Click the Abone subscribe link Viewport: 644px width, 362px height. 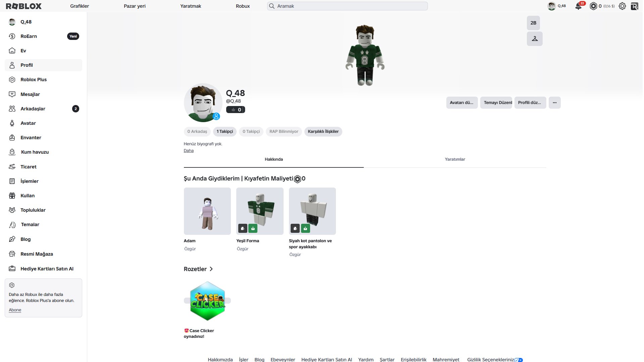15,310
